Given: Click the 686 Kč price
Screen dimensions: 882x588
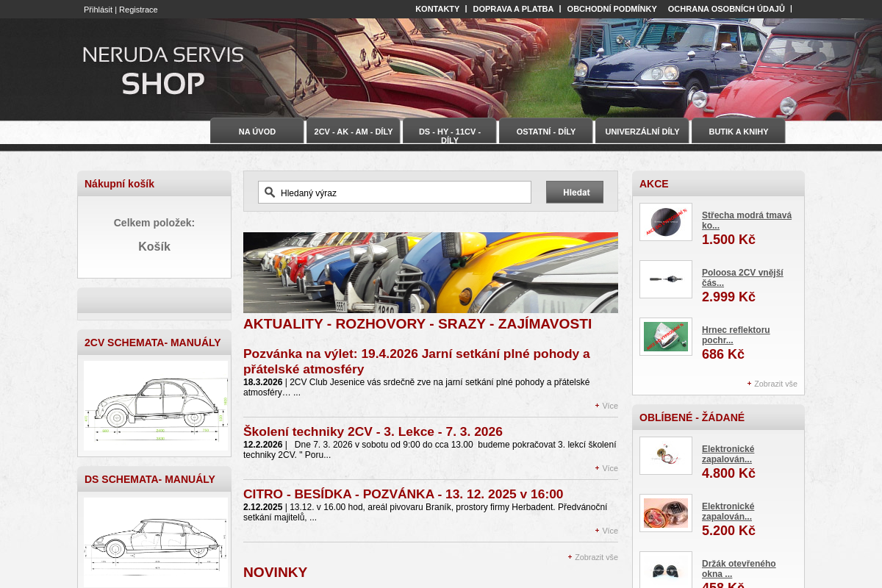Looking at the screenshot, I should pyautogui.click(x=723, y=354).
